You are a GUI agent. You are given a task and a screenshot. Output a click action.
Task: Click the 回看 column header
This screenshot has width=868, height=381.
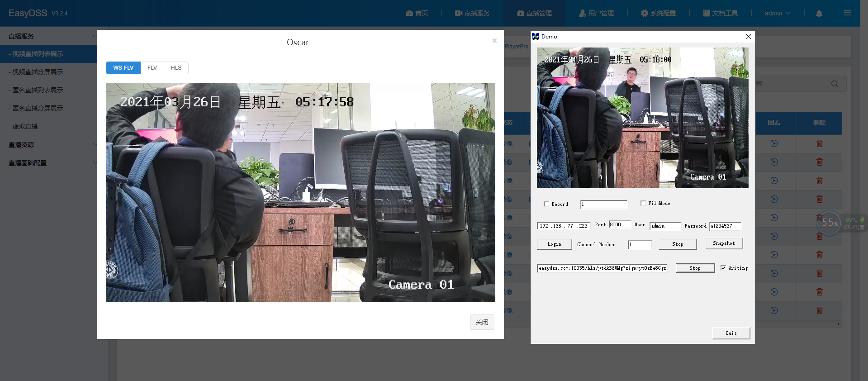pos(774,123)
